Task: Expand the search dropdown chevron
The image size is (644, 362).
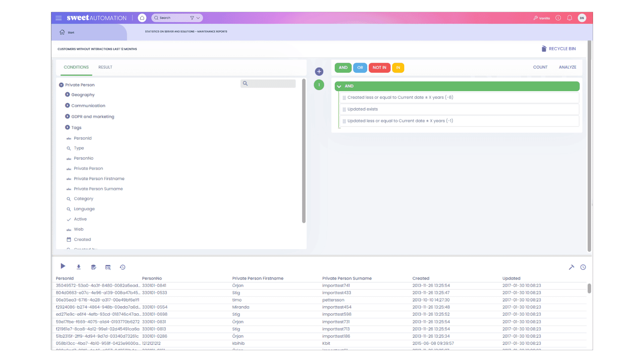Action: point(198,18)
